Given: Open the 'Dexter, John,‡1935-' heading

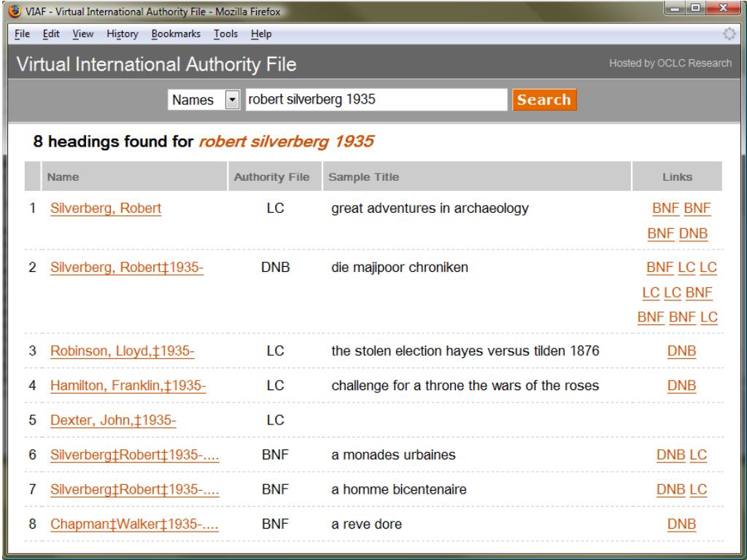Looking at the screenshot, I should coord(113,421).
